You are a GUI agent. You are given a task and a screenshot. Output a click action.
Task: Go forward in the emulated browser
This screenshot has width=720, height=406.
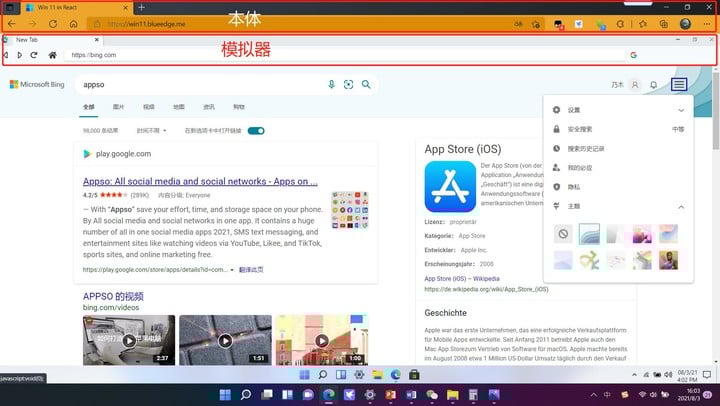tap(20, 55)
